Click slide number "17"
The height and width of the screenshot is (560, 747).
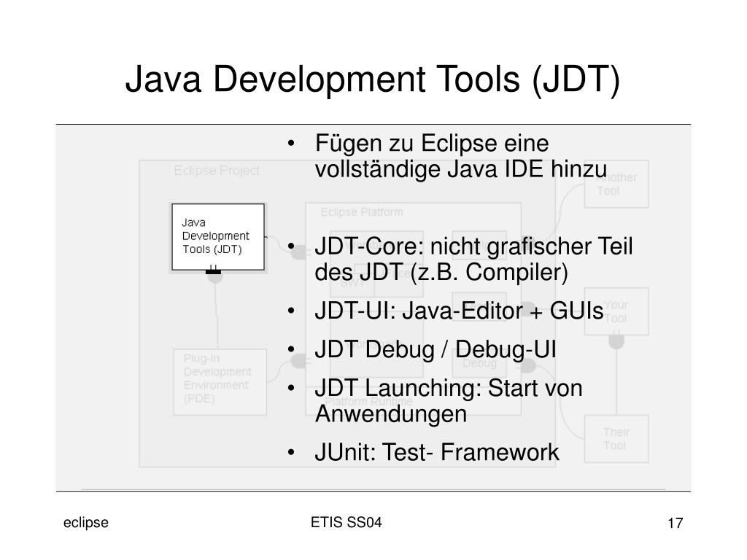675,524
